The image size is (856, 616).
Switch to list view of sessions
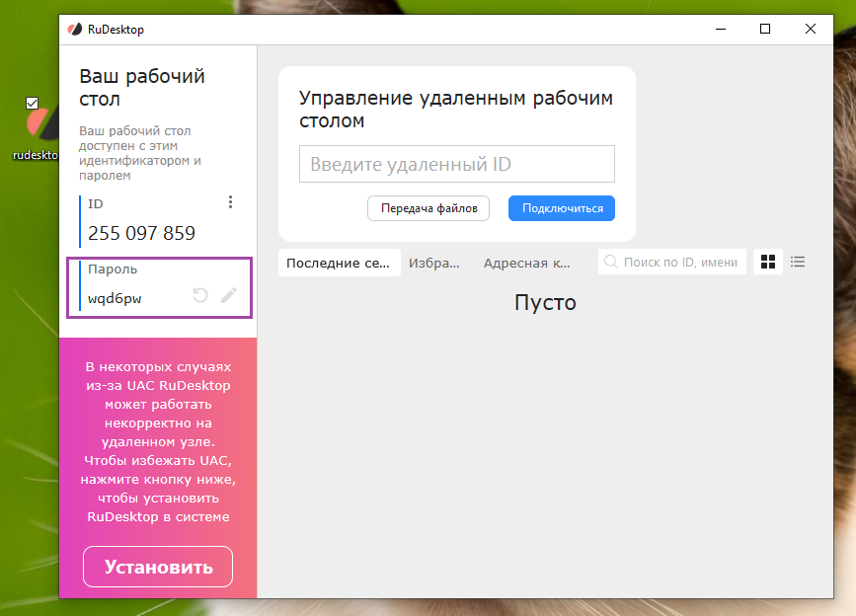click(x=798, y=262)
